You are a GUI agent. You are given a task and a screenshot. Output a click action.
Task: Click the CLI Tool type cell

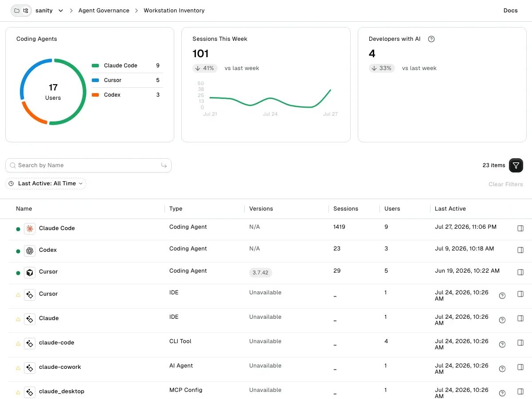point(180,341)
